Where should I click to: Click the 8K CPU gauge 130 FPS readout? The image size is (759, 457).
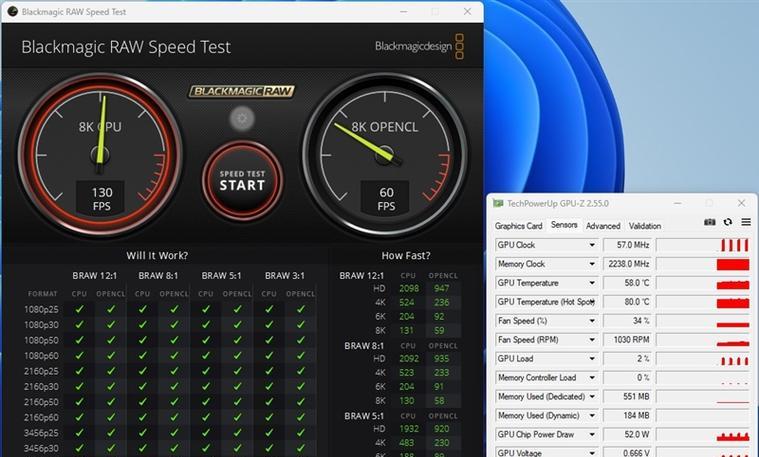pos(101,198)
